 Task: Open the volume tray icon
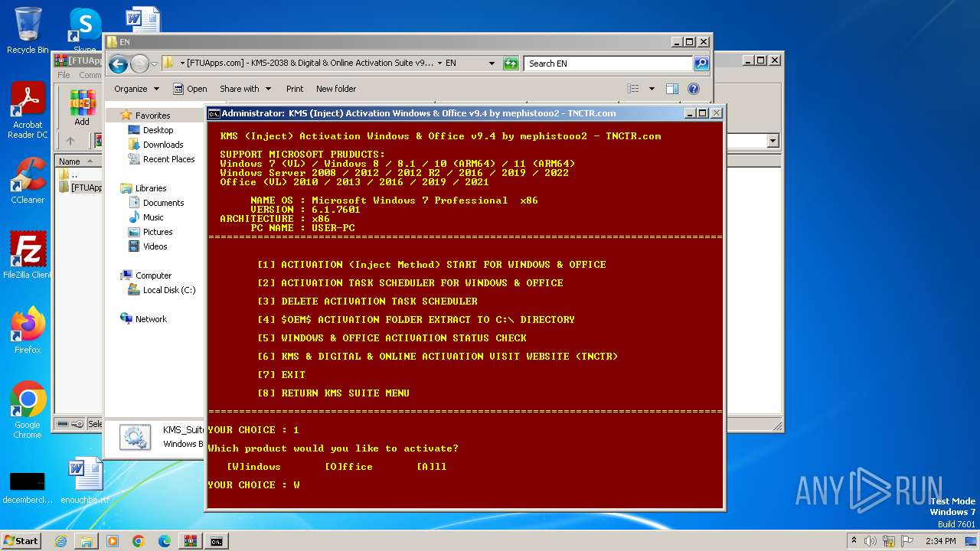[x=871, y=541]
